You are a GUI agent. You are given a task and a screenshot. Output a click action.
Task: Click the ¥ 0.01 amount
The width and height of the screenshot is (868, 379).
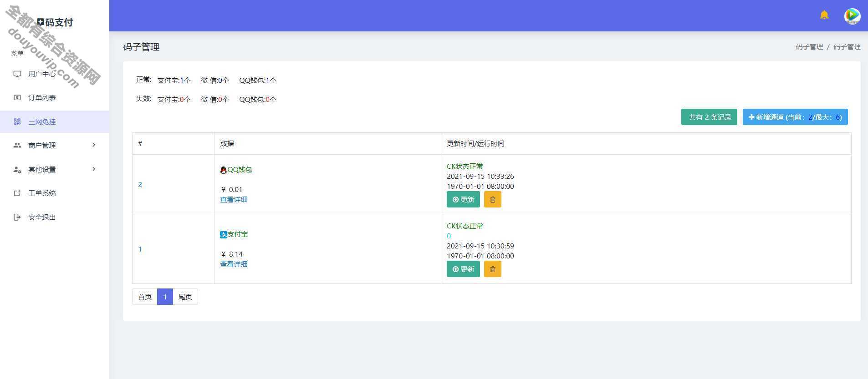click(231, 189)
